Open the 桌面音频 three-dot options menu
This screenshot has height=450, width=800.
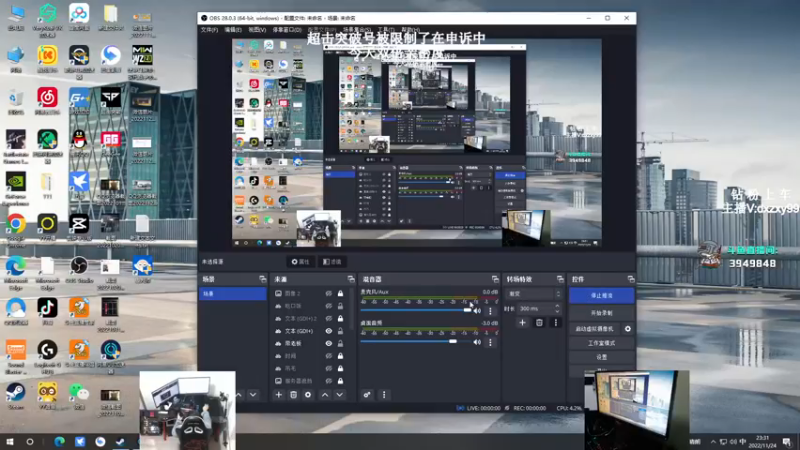point(490,341)
